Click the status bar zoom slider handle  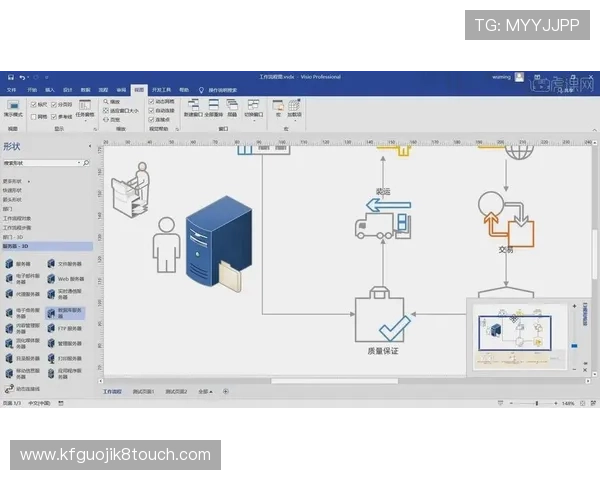(x=537, y=403)
